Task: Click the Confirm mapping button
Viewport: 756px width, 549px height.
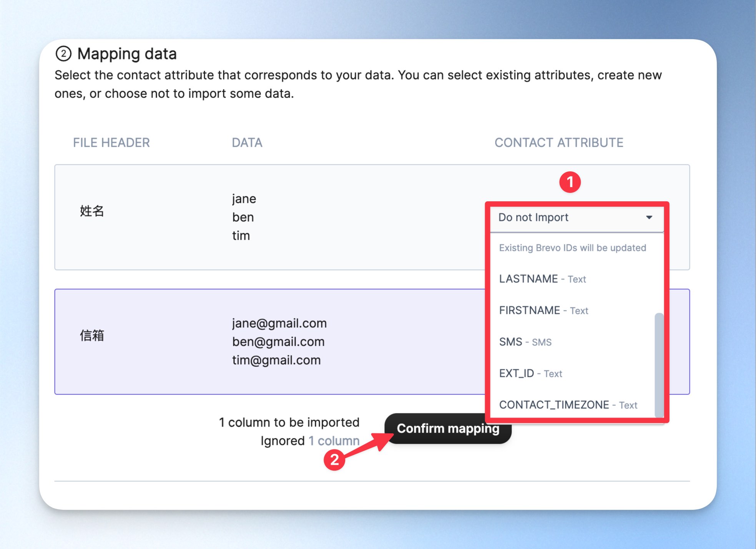Action: click(448, 428)
